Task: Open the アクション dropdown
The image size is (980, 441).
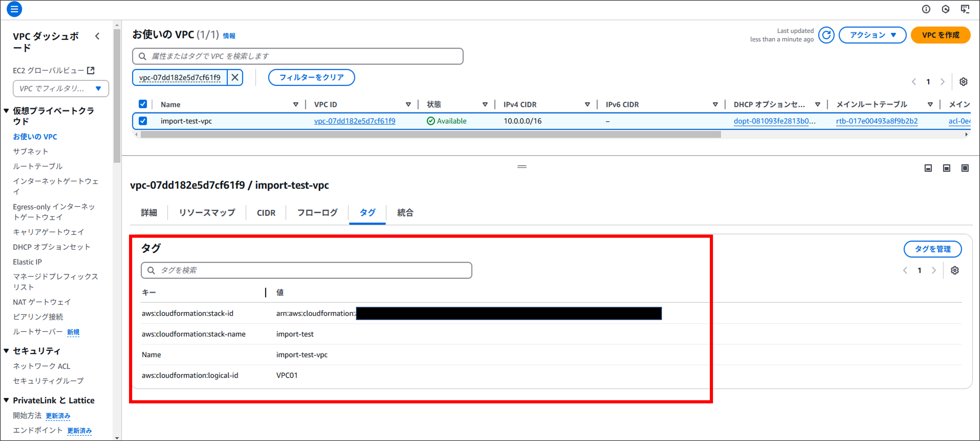Action: [x=872, y=35]
